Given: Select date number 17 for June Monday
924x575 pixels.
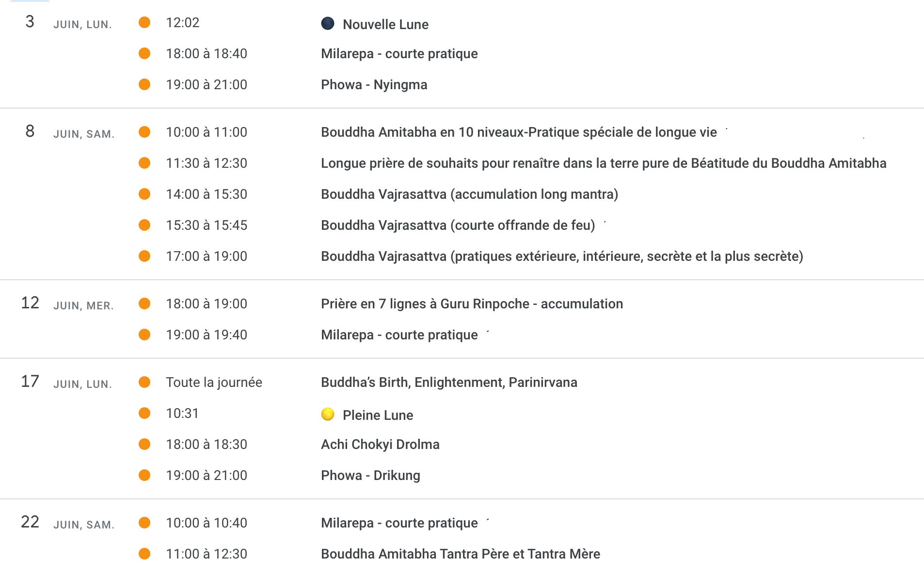Looking at the screenshot, I should pos(30,382).
